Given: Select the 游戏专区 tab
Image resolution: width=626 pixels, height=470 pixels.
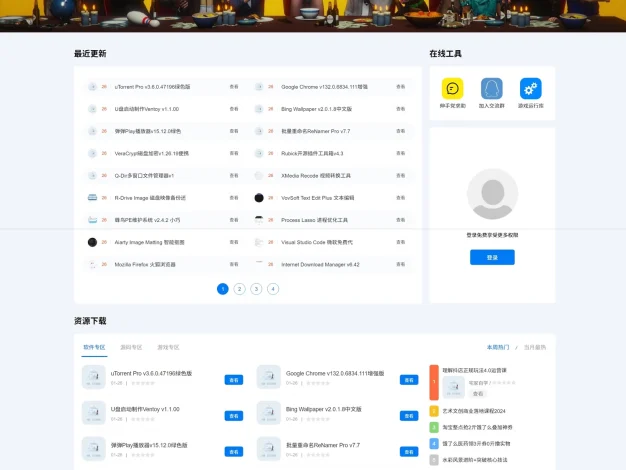Looking at the screenshot, I should [x=168, y=347].
